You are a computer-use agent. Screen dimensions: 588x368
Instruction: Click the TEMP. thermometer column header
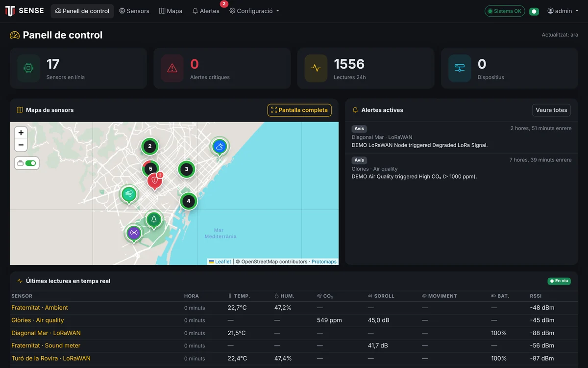pyautogui.click(x=239, y=296)
